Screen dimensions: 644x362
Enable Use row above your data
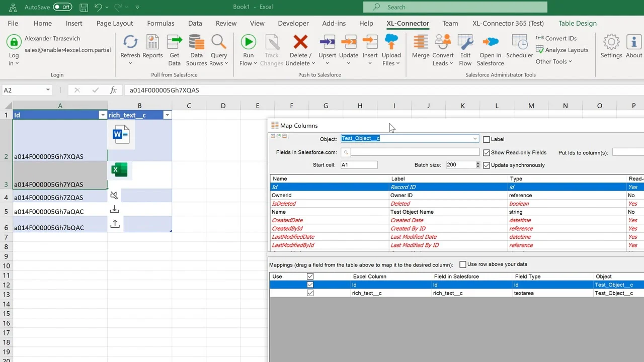(x=463, y=264)
